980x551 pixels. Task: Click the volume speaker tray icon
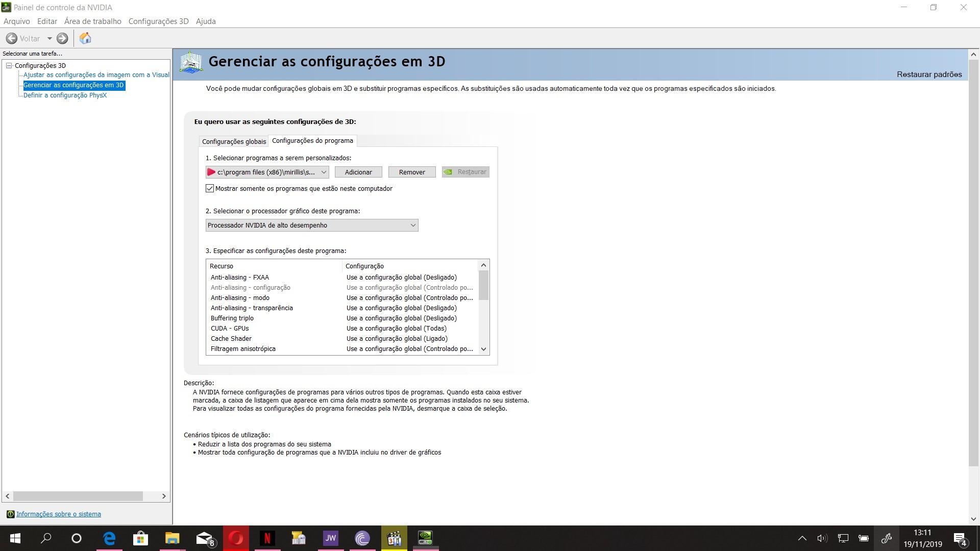822,538
